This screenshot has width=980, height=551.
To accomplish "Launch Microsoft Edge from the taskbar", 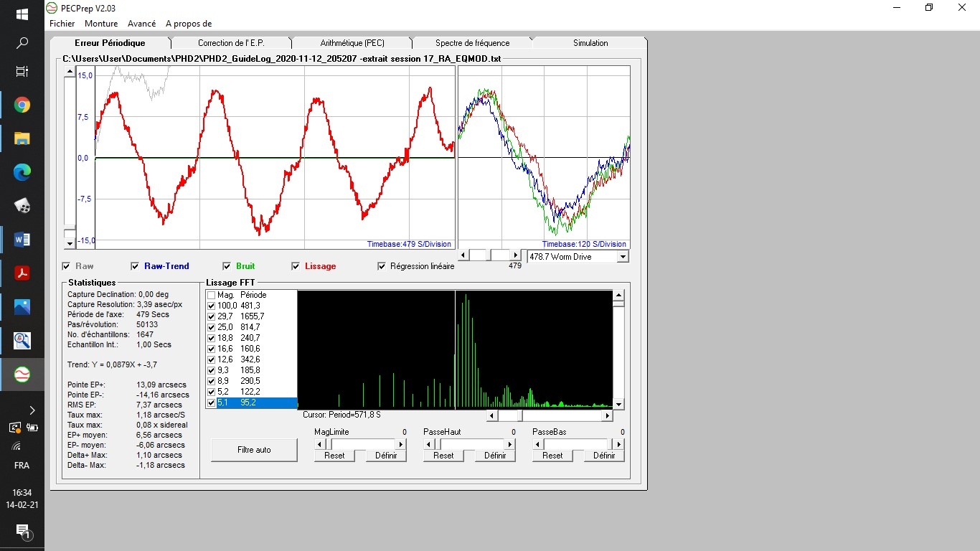I will (22, 172).
